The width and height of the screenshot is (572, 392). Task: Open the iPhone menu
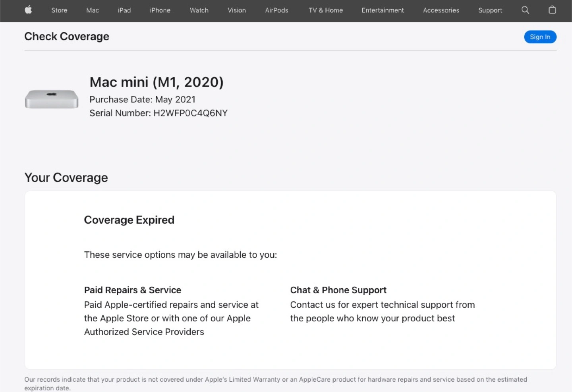[x=160, y=10]
